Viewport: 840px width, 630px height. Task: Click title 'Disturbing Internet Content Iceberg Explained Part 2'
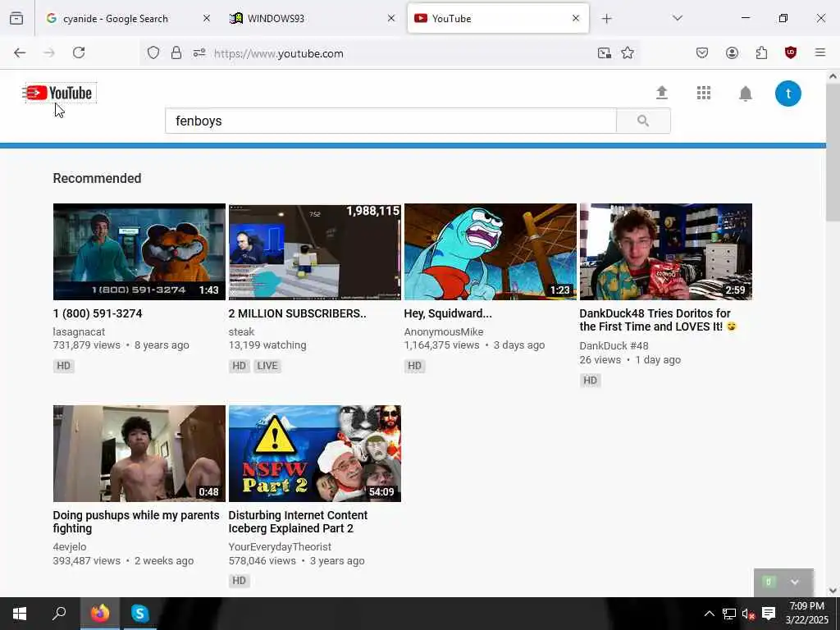coord(298,522)
